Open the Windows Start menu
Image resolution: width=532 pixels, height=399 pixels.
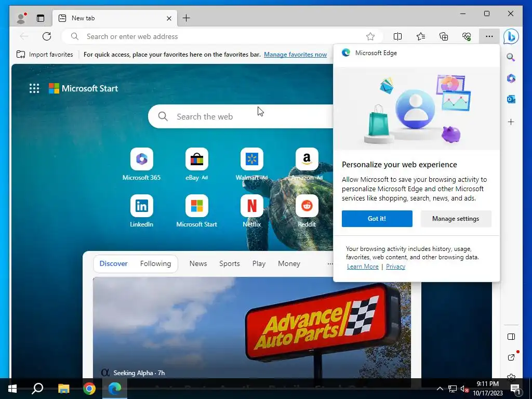[x=12, y=389]
